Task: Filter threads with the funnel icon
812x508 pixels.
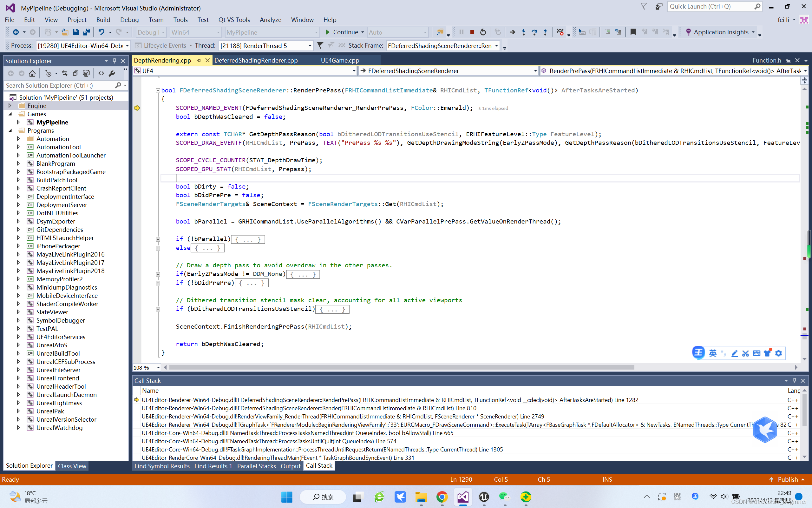Action: (320, 45)
